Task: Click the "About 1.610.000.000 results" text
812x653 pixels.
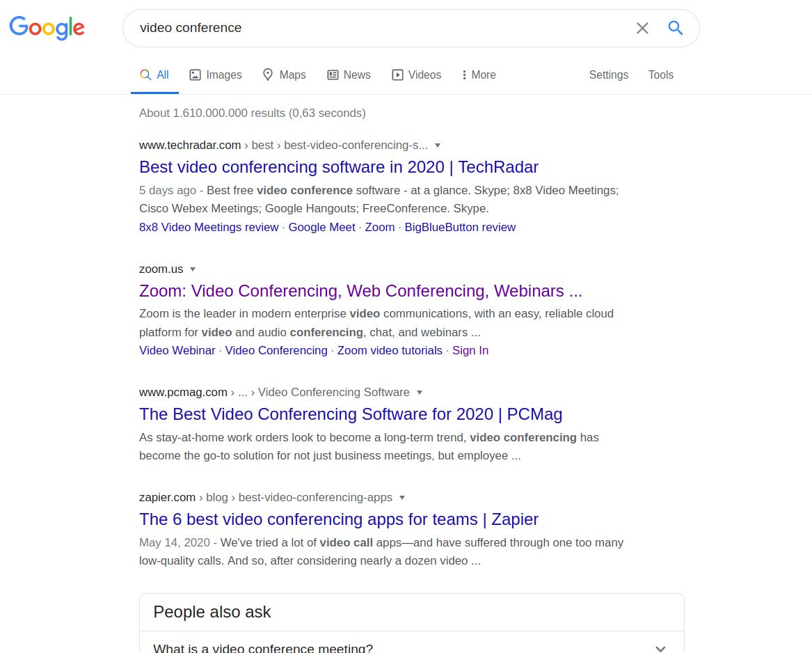Action: point(252,113)
